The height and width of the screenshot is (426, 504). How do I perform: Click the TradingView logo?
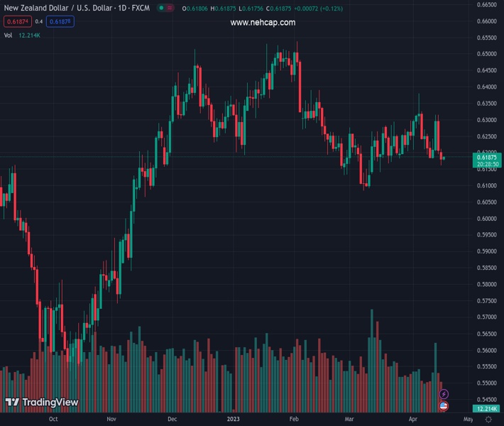41,403
